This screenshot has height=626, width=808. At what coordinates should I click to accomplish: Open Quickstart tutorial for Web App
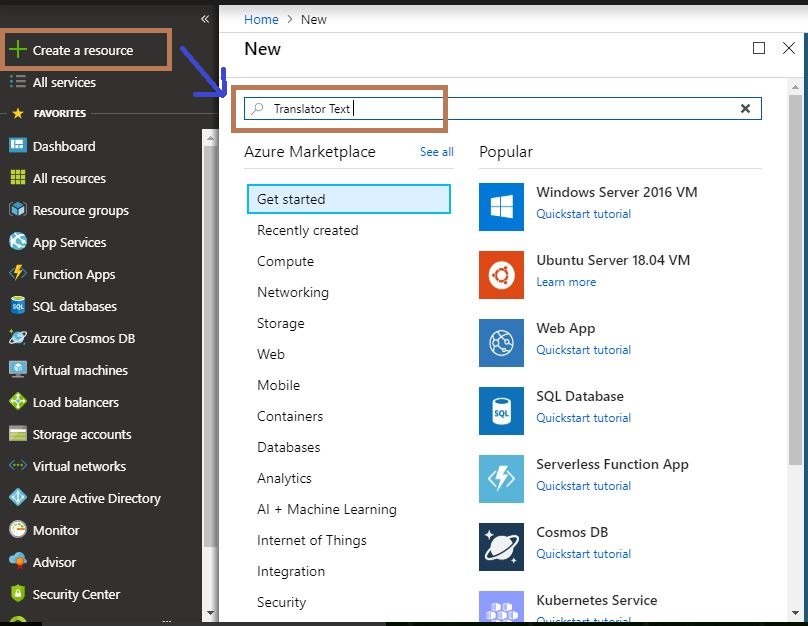pyautogui.click(x=583, y=350)
